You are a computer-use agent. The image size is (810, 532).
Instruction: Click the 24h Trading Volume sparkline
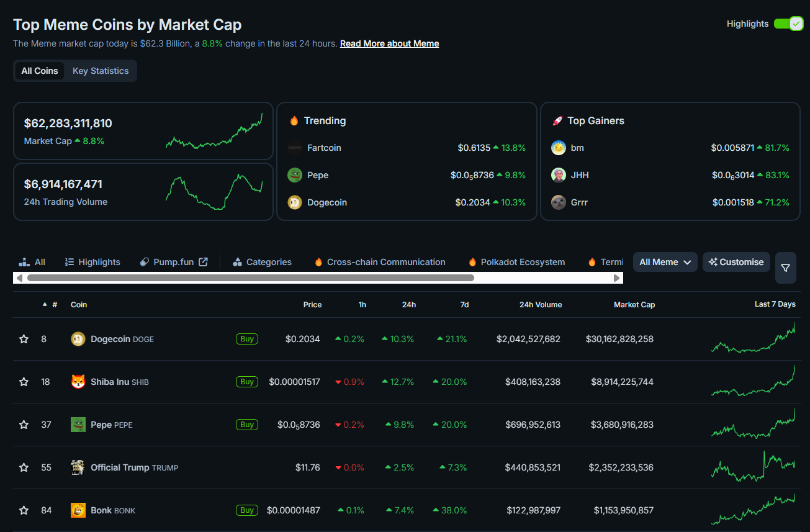pos(214,192)
